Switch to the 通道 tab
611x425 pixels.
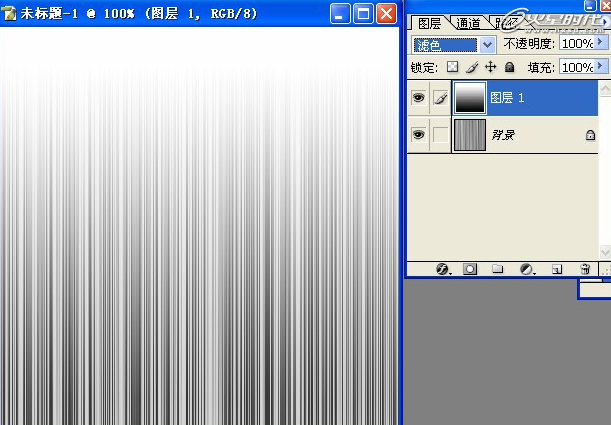(x=466, y=23)
